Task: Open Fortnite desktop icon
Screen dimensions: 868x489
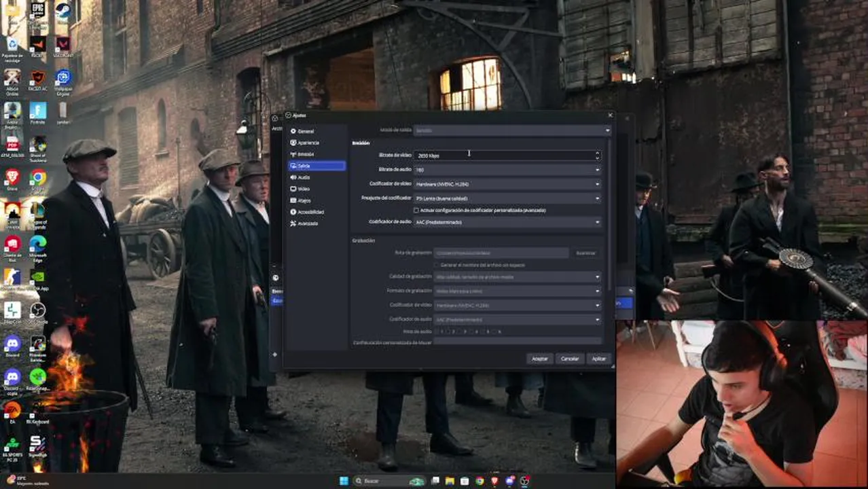Action: 38,113
